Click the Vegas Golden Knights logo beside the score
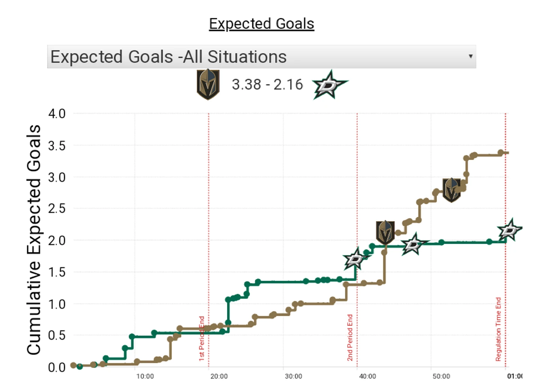548x392 pixels. pyautogui.click(x=208, y=84)
